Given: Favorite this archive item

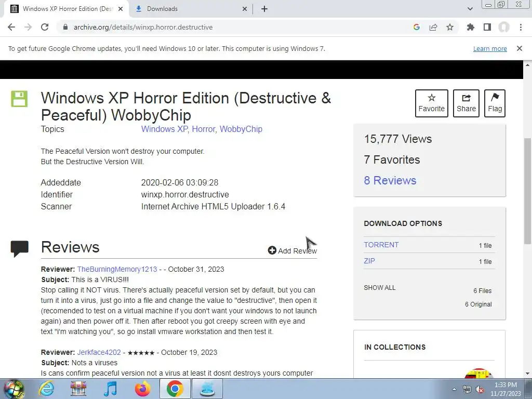Looking at the screenshot, I should [432, 103].
